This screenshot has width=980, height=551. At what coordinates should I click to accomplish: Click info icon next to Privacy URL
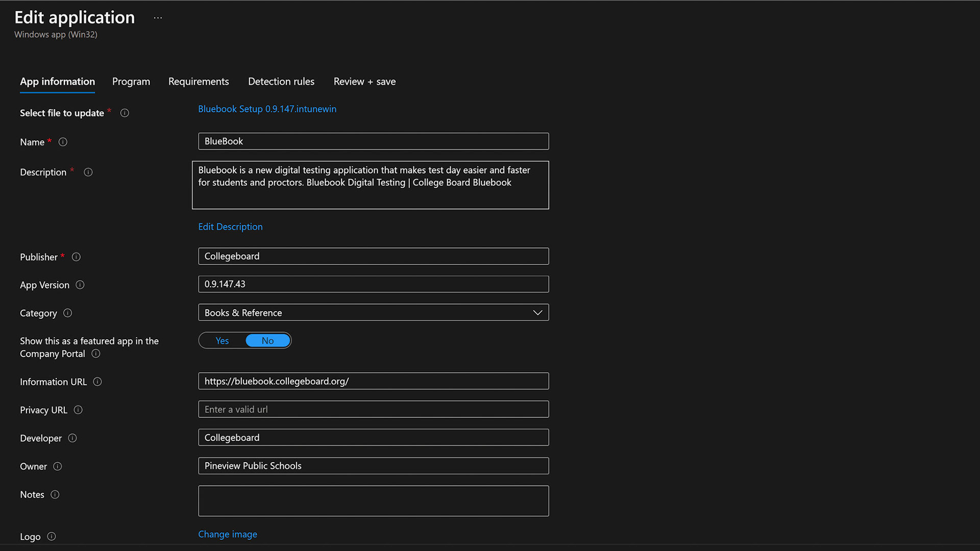point(78,410)
